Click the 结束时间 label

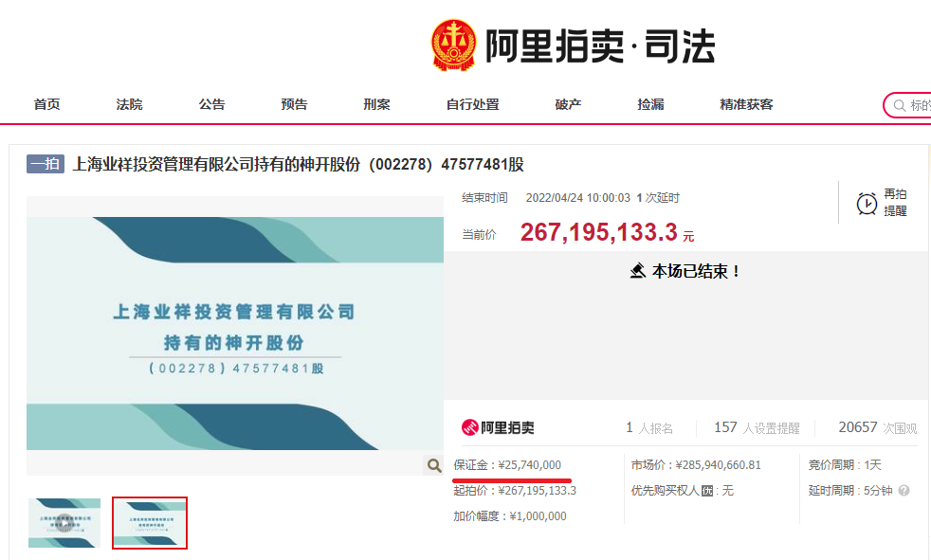[484, 197]
